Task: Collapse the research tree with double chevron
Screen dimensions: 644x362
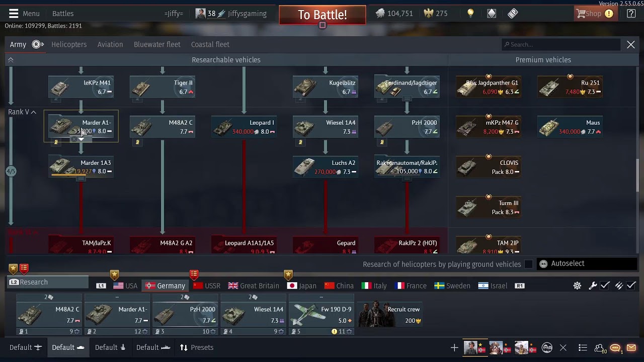Action: (x=11, y=60)
